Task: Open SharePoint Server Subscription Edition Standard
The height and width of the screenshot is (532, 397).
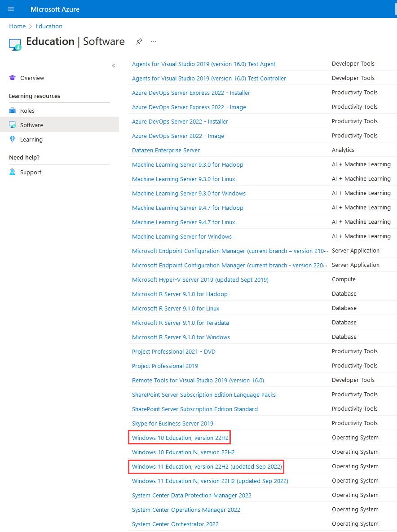Action: click(194, 409)
